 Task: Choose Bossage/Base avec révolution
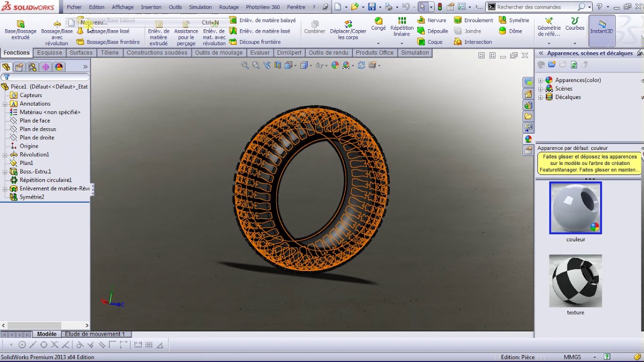pyautogui.click(x=57, y=34)
